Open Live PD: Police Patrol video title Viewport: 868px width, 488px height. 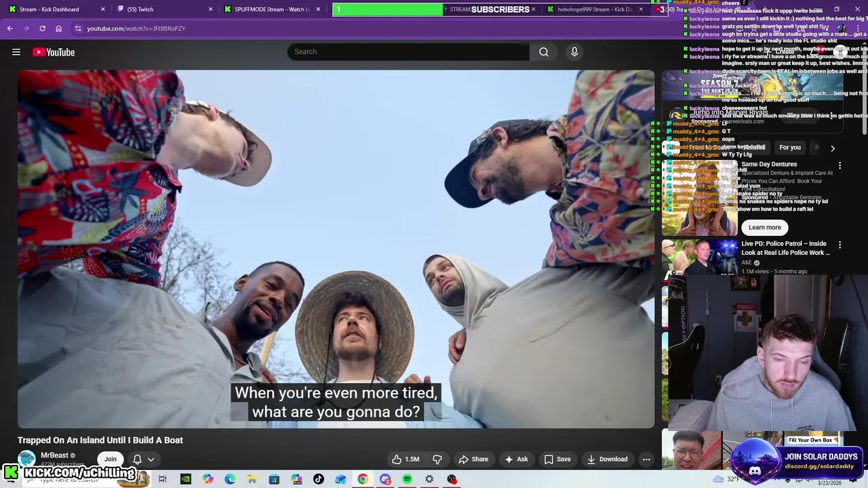[785, 248]
